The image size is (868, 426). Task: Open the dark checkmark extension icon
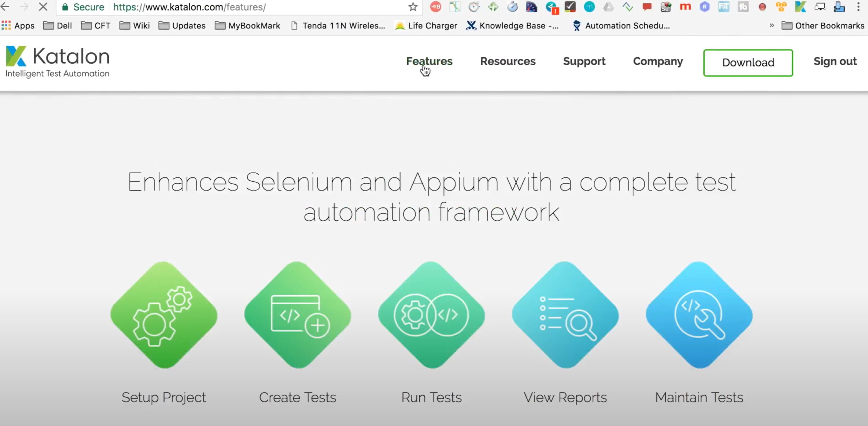click(570, 7)
